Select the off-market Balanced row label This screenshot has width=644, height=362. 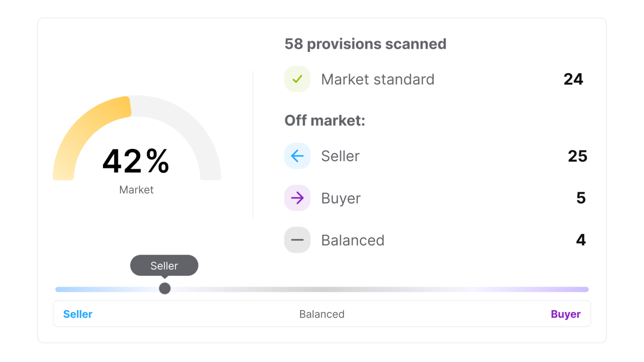pyautogui.click(x=352, y=240)
